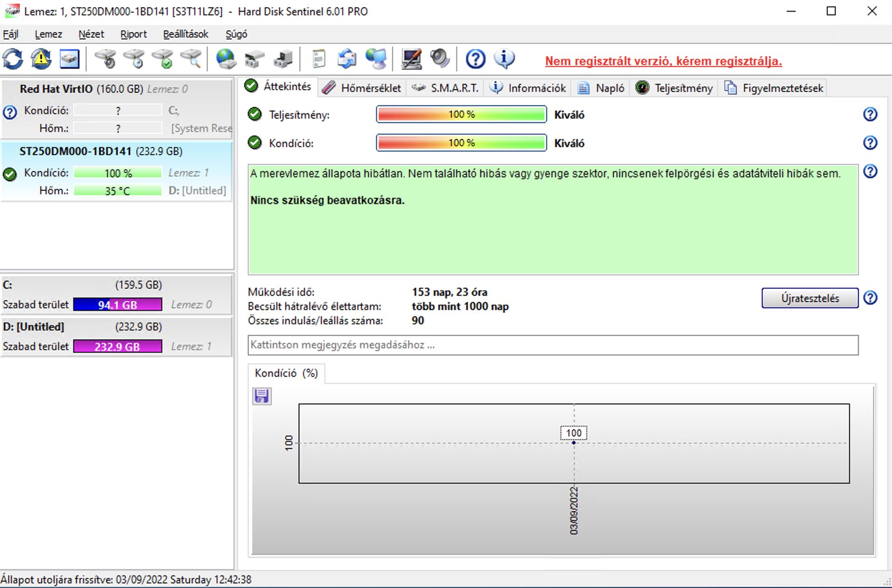Click the green check icon of ST250DM000 disk
The image size is (892, 588).
pyautogui.click(x=9, y=174)
